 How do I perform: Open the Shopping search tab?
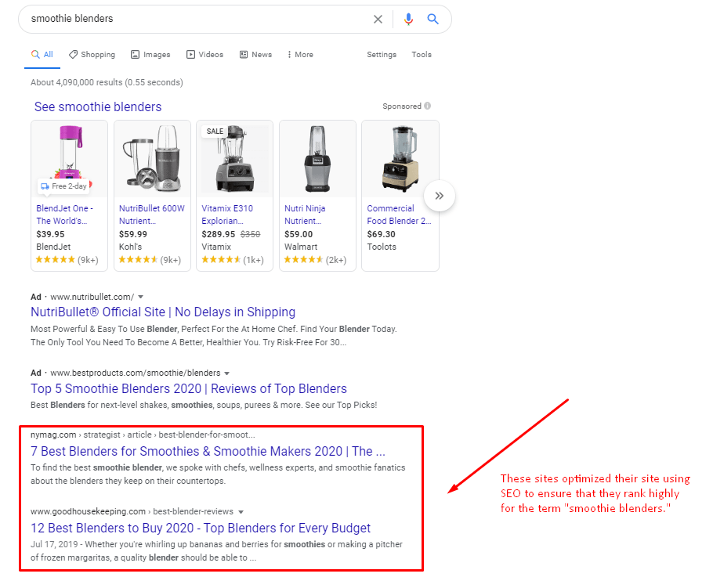tap(92, 55)
